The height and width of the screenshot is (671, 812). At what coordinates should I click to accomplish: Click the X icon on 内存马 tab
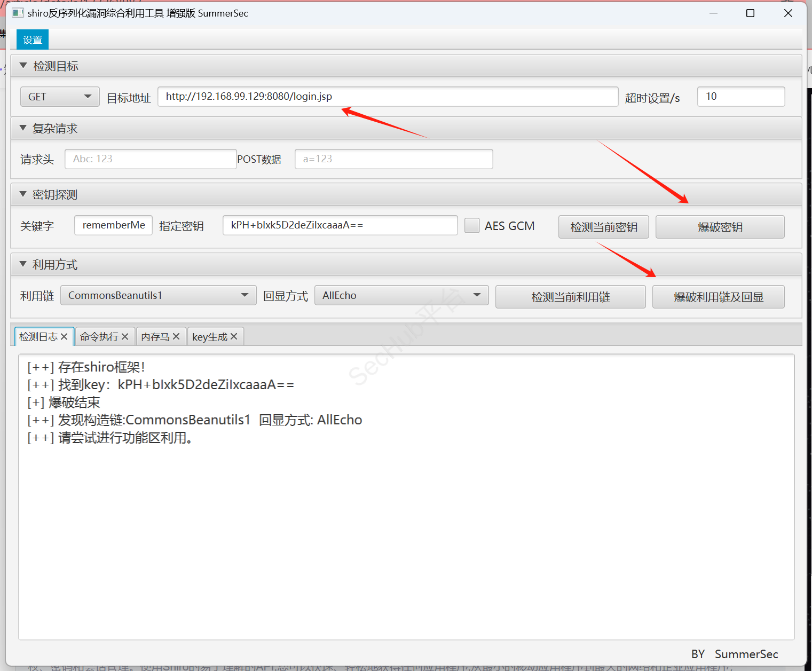(x=176, y=337)
